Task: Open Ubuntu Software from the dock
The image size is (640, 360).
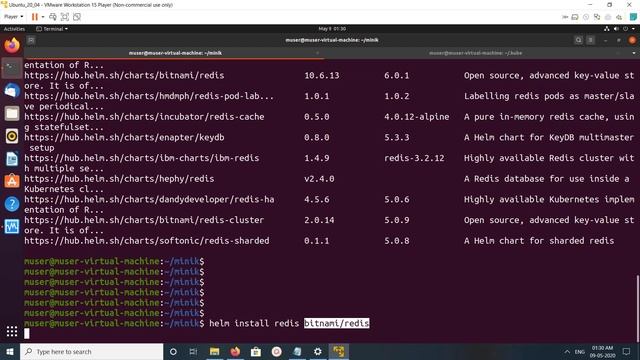Action: [12, 181]
